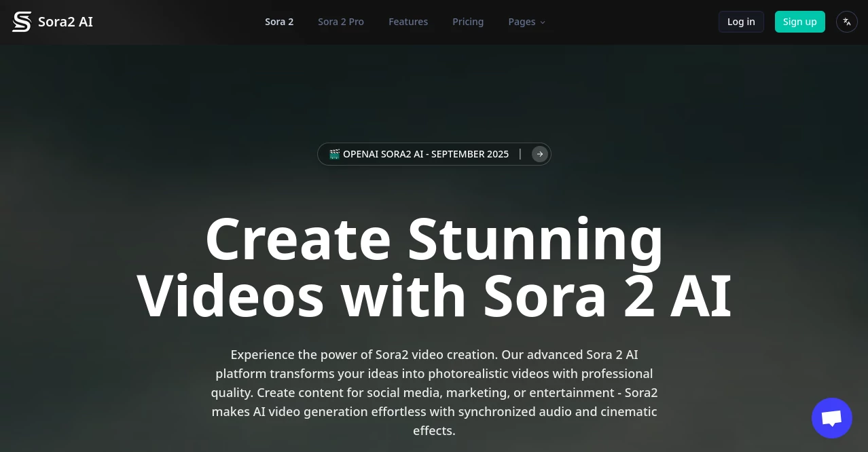This screenshot has width=868, height=452.
Task: Click the Log in button
Action: [740, 22]
